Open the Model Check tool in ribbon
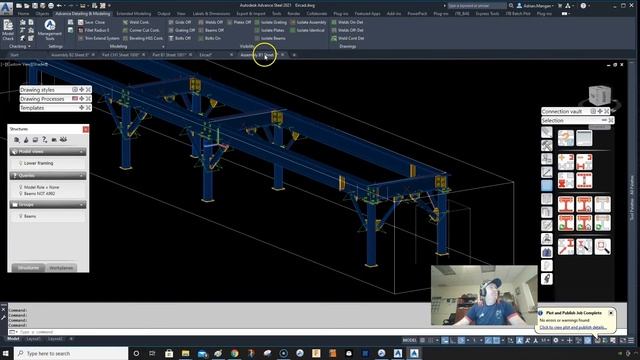 pos(8,30)
